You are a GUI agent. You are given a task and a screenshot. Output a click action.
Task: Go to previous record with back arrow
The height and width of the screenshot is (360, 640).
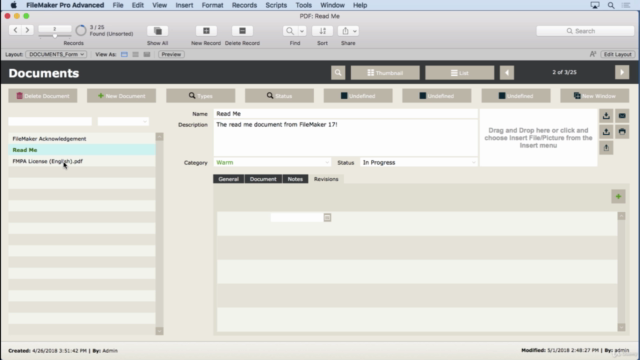(x=16, y=30)
